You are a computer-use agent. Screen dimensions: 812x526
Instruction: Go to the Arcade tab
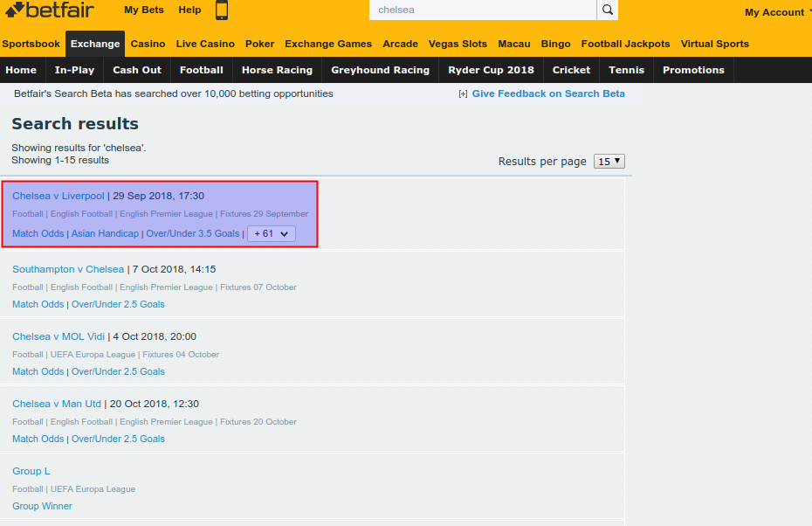400,44
